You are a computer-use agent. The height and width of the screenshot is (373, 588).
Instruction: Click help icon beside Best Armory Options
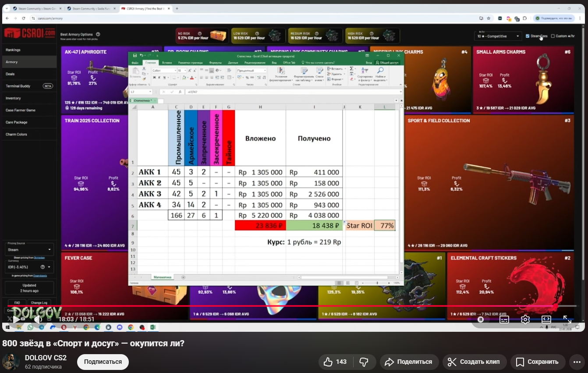click(98, 34)
